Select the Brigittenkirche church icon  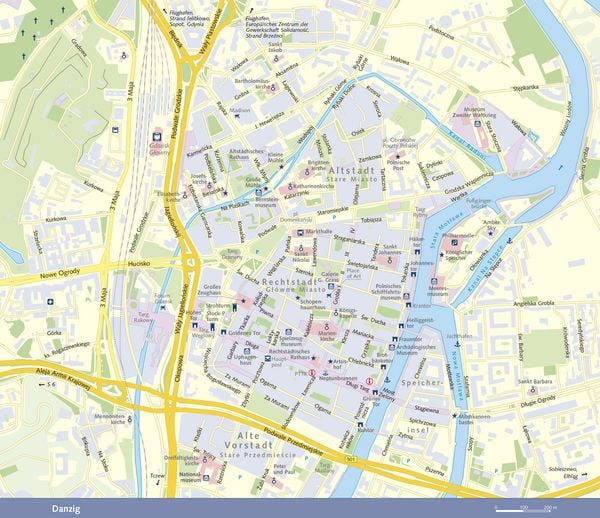[307, 173]
